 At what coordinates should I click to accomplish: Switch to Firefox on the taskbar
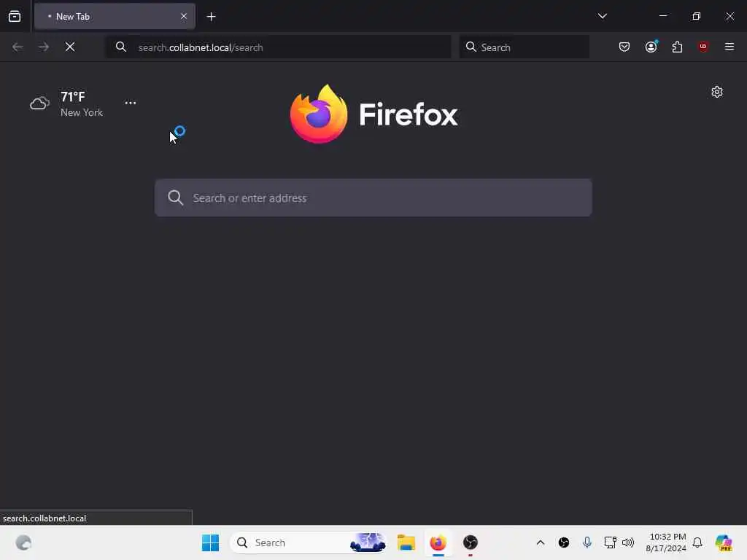(438, 542)
